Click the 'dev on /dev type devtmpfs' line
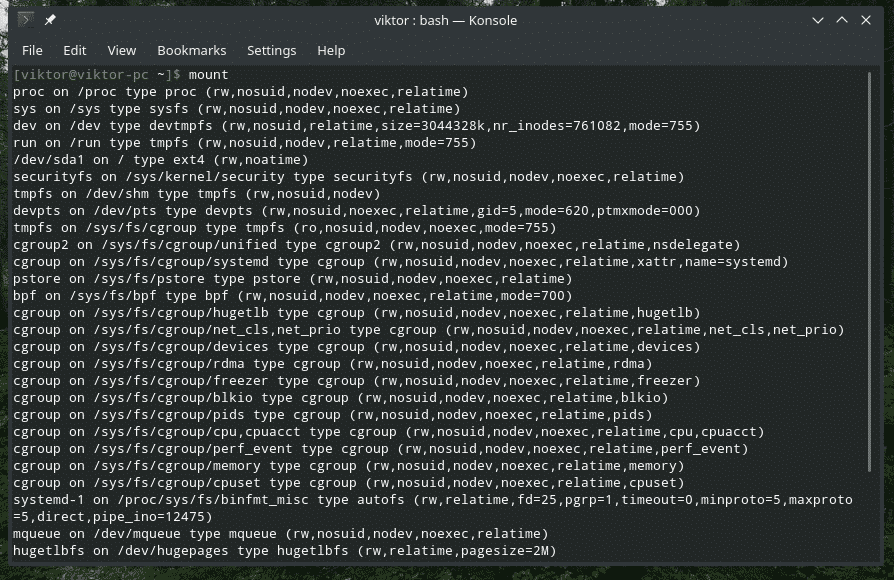This screenshot has height=580, width=894. (356, 125)
